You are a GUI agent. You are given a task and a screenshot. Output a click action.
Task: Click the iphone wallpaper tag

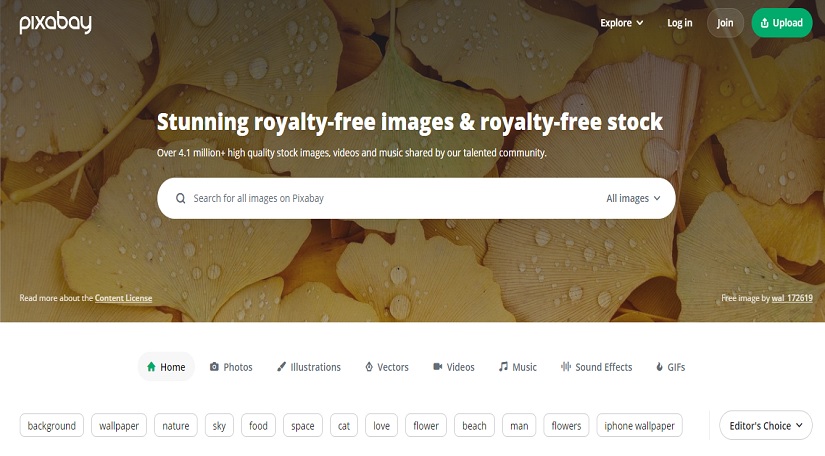(639, 425)
